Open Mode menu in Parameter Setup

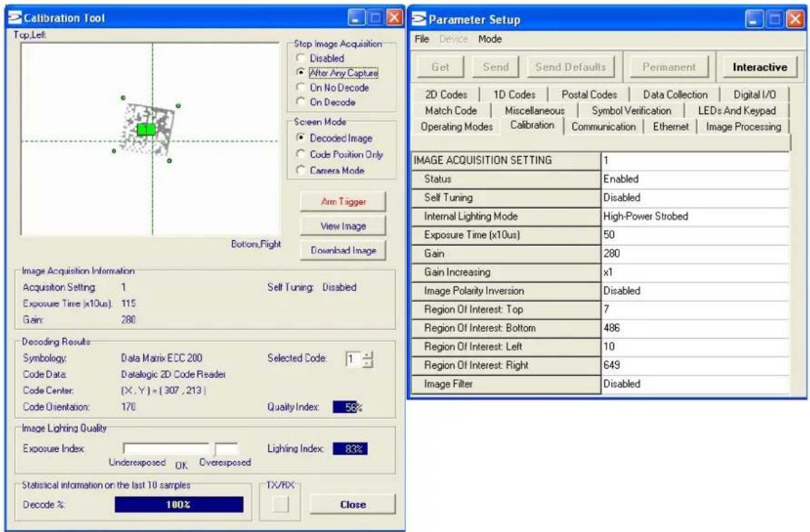(490, 39)
